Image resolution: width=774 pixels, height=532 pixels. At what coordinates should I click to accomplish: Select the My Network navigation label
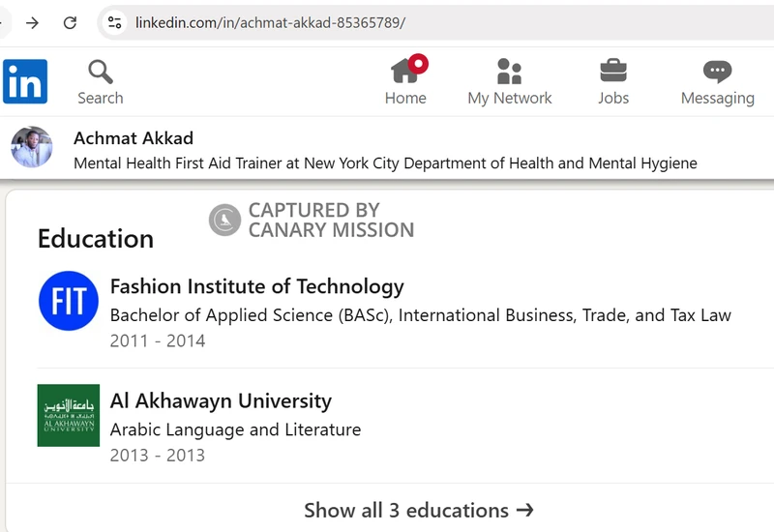[x=509, y=98]
